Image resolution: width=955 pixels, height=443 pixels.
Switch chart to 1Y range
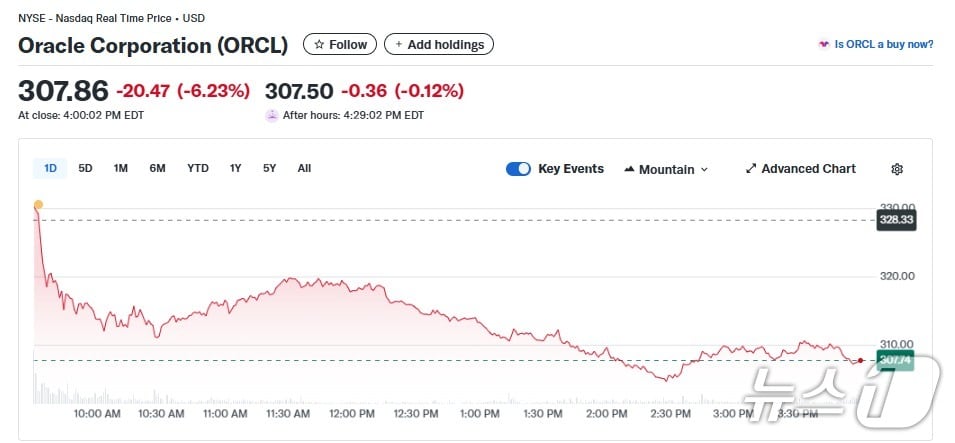[x=235, y=168]
